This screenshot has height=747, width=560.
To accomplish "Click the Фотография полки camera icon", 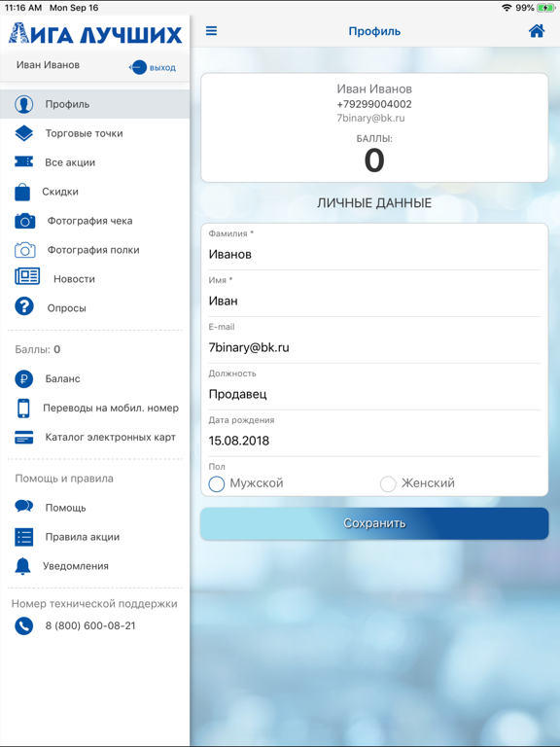I will pos(24,250).
